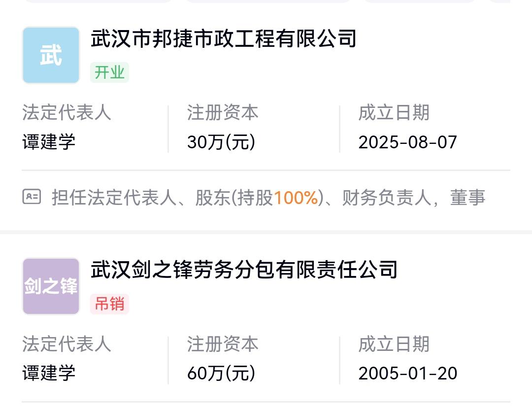Click the 30万(元) registered capital value
Image resolution: width=532 pixels, height=411 pixels.
tap(221, 142)
